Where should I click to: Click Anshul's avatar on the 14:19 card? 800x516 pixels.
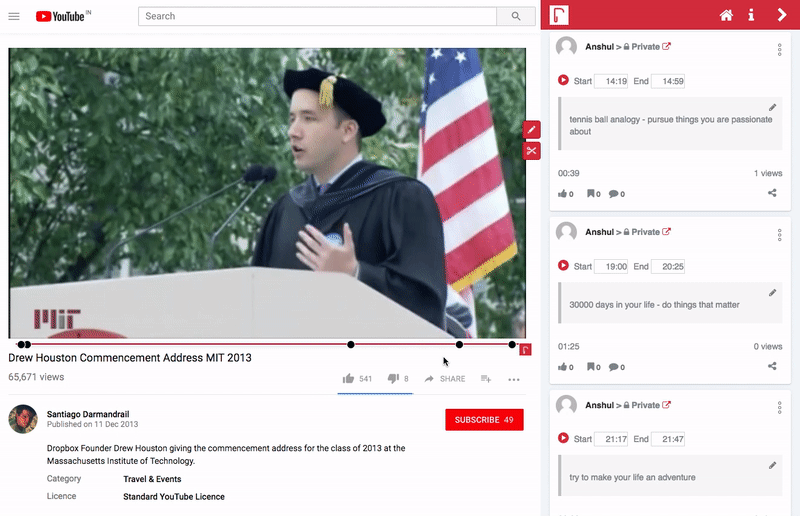[566, 47]
